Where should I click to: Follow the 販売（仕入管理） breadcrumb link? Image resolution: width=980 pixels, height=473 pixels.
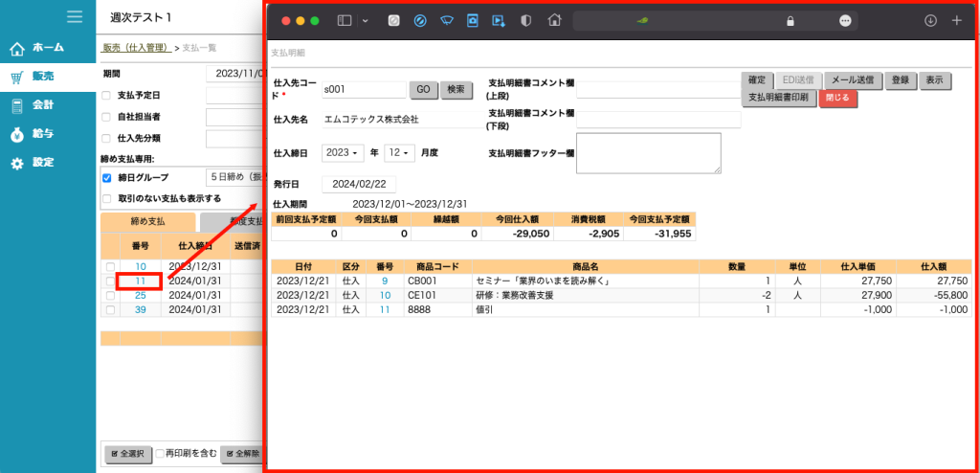coord(136,48)
